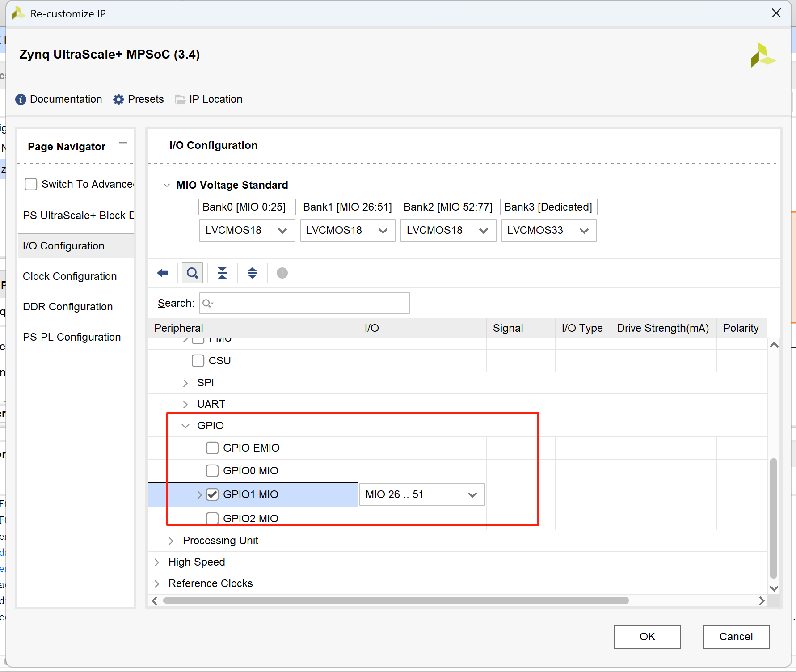
Task: Click the vertical scrollbar down arrow
Action: [x=774, y=588]
